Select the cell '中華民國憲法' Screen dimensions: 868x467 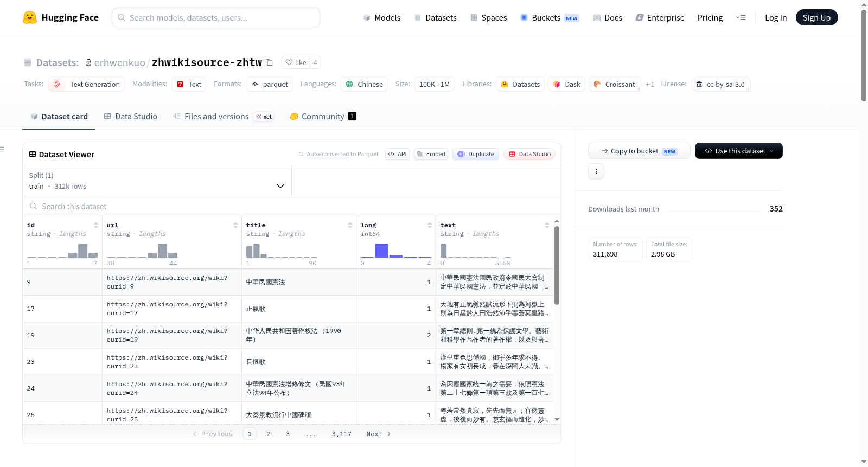(299, 282)
